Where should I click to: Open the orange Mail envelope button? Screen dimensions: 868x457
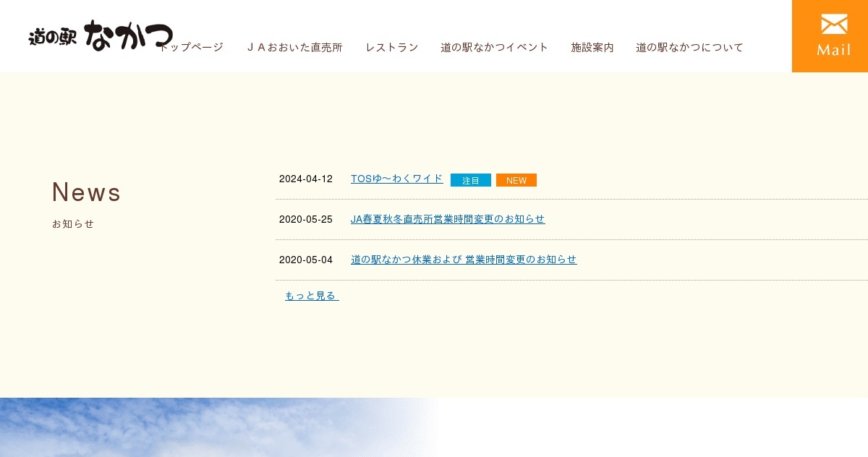830,36
